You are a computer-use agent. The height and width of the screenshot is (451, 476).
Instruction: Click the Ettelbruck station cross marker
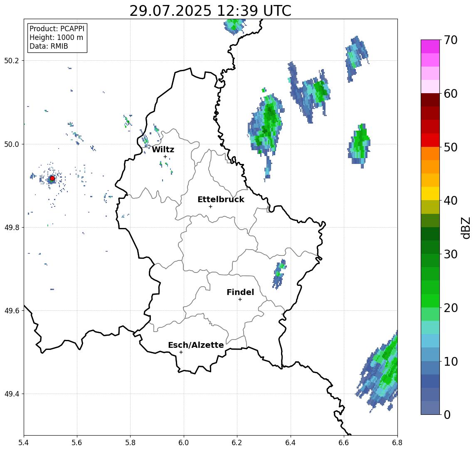point(210,207)
